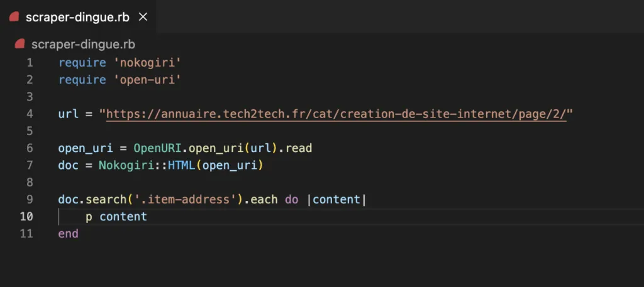The width and height of the screenshot is (644, 287).
Task: Click the 'open_uri' variable on line 6
Action: coord(86,148)
